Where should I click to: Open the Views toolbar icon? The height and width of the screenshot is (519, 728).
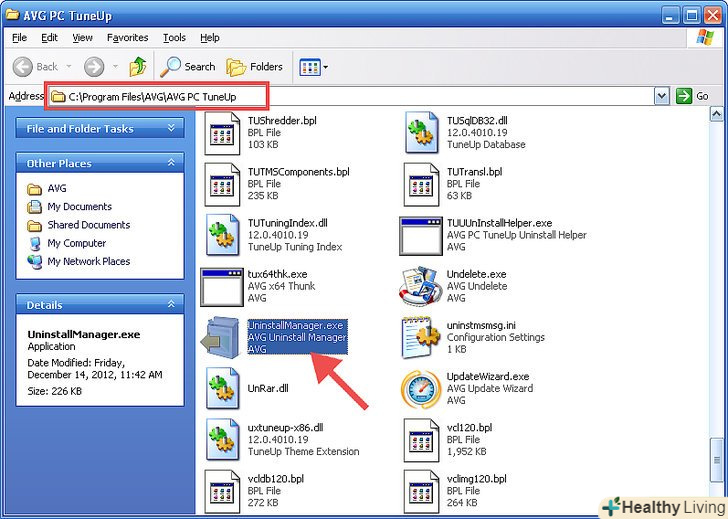point(310,67)
